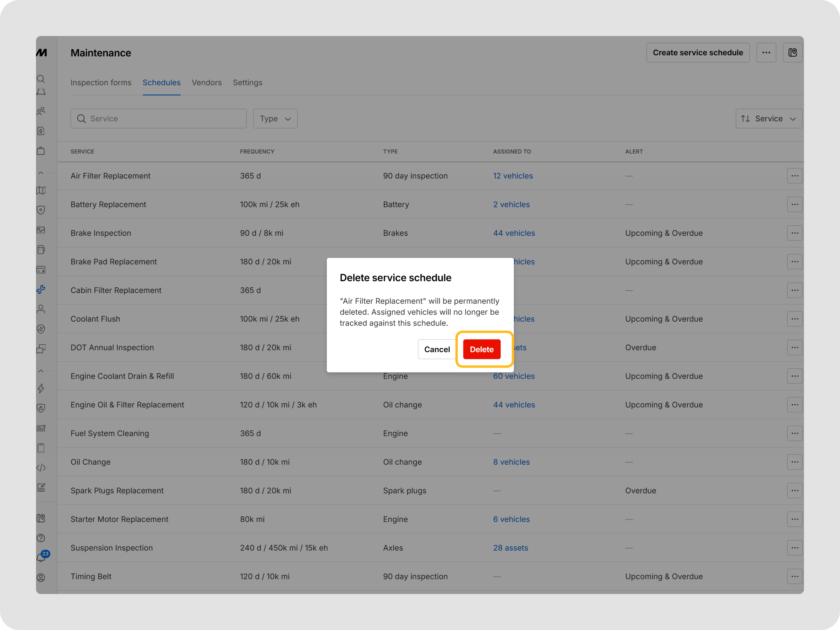
Task: Open the fuel pump sidebar icon
Action: 41,250
